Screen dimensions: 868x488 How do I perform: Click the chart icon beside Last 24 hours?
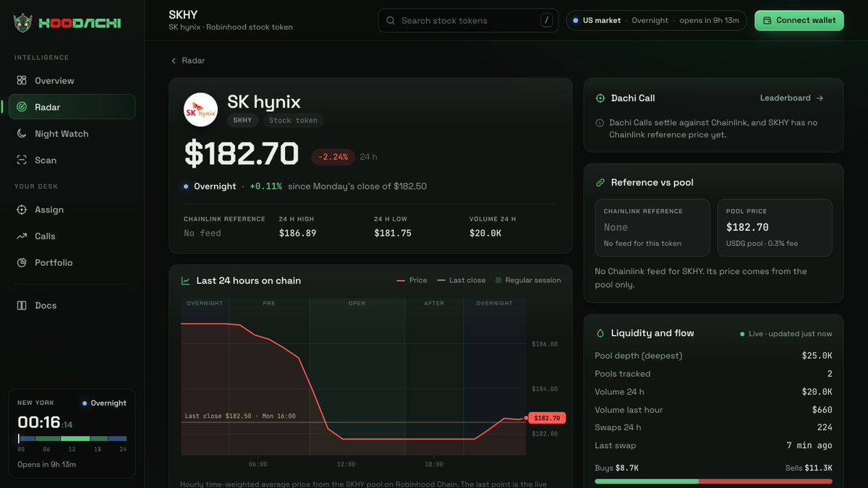186,281
